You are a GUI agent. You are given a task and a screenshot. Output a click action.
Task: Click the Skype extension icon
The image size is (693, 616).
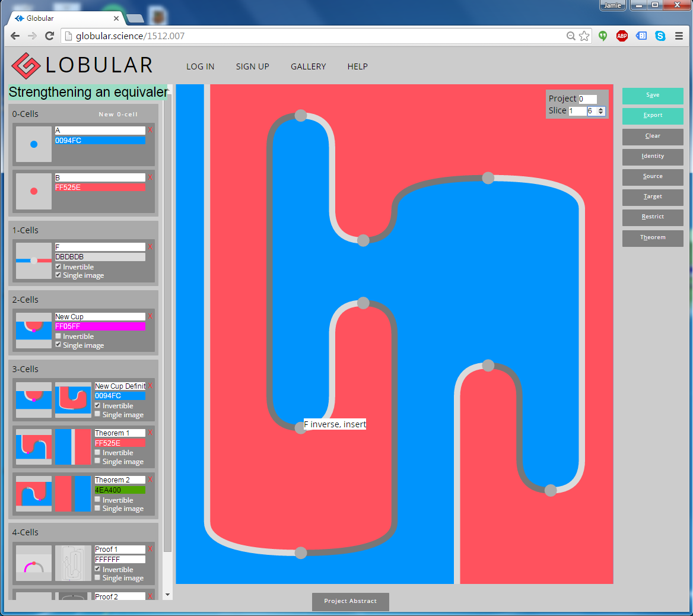point(660,36)
